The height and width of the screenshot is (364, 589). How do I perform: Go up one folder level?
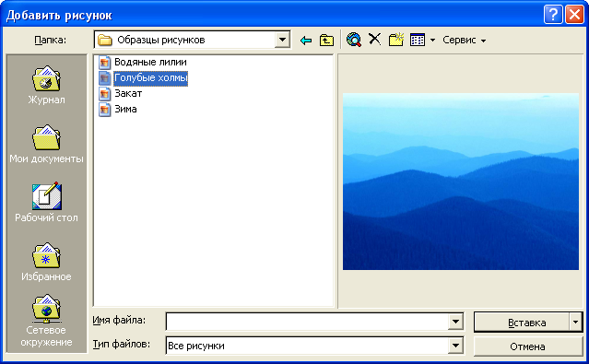326,41
